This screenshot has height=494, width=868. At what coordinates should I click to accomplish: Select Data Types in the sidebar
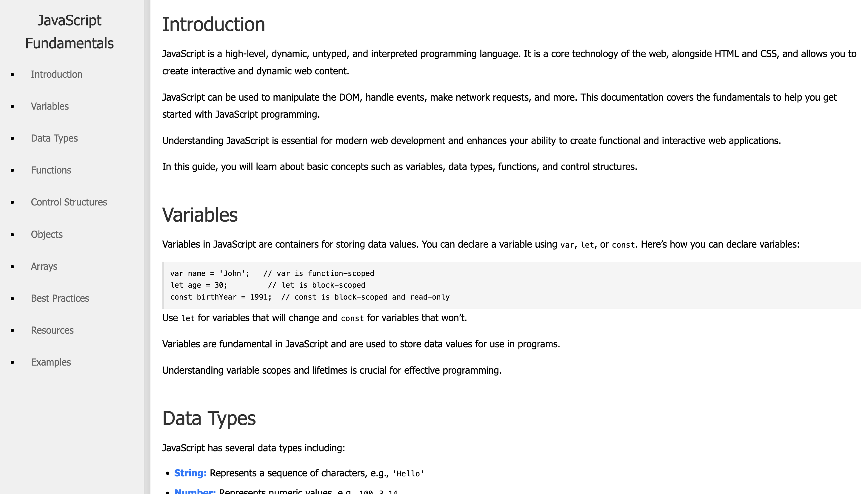click(54, 138)
